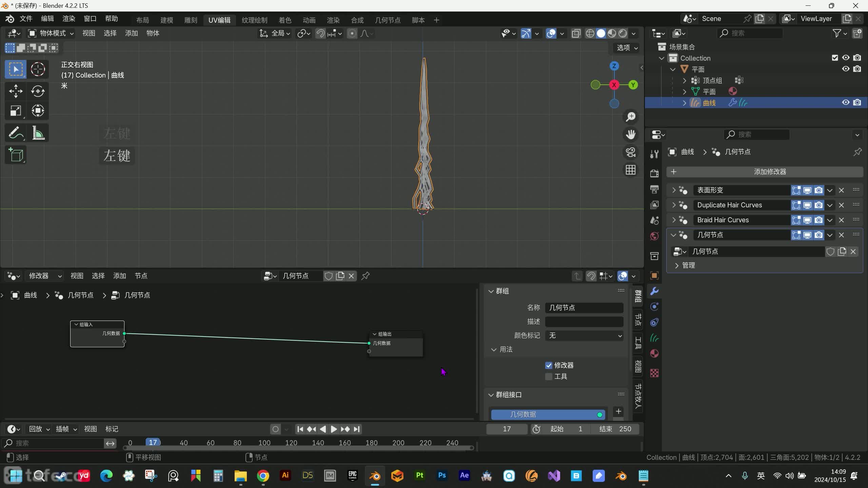868x488 pixels.
Task: Select the Transform tool
Action: coord(38,111)
